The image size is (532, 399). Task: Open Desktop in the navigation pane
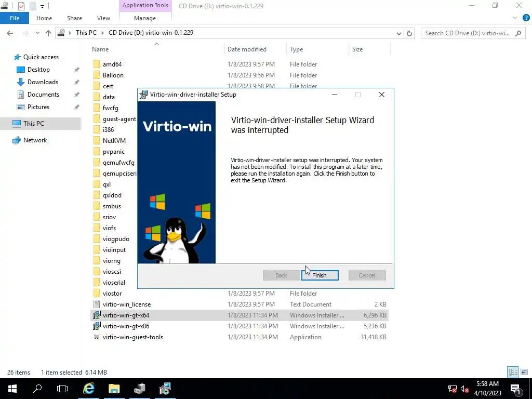(x=38, y=70)
